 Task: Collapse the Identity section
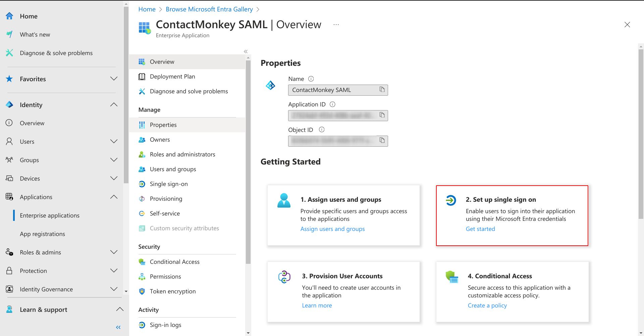coord(114,105)
